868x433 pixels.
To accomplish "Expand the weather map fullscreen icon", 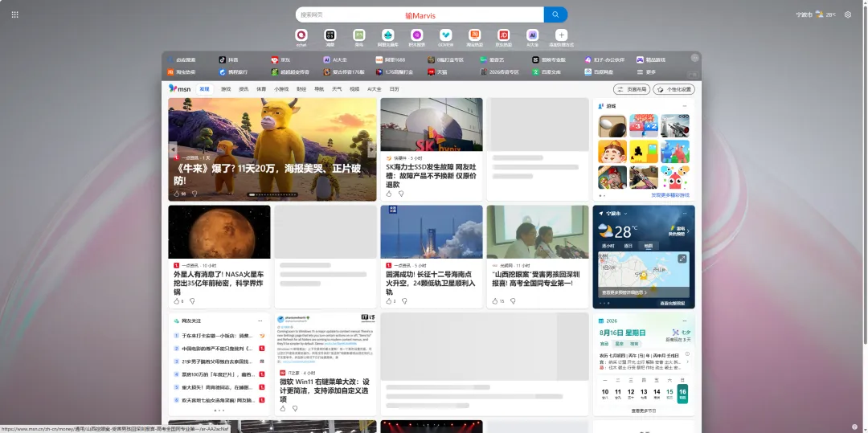I will (x=682, y=258).
